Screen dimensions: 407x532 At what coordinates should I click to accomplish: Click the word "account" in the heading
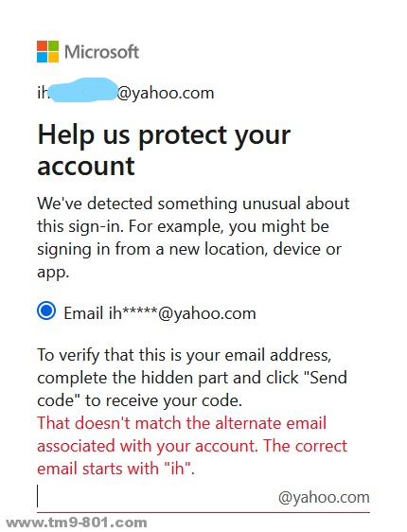point(86,166)
